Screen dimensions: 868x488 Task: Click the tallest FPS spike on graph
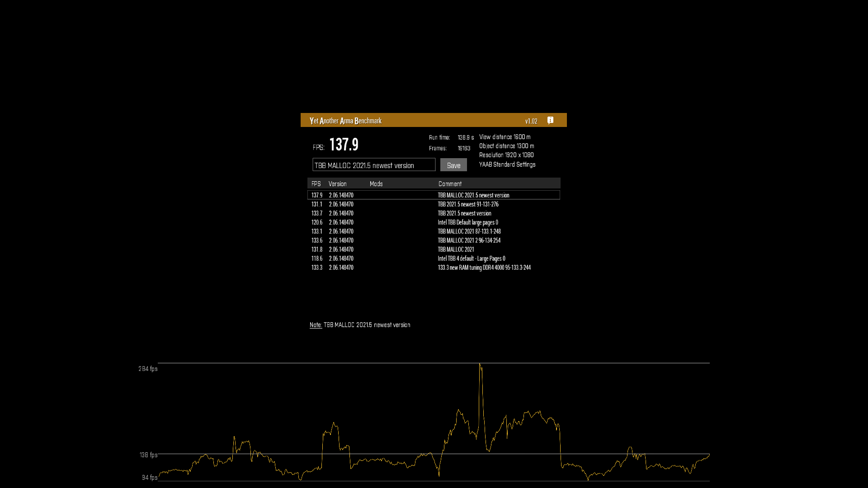(480, 365)
